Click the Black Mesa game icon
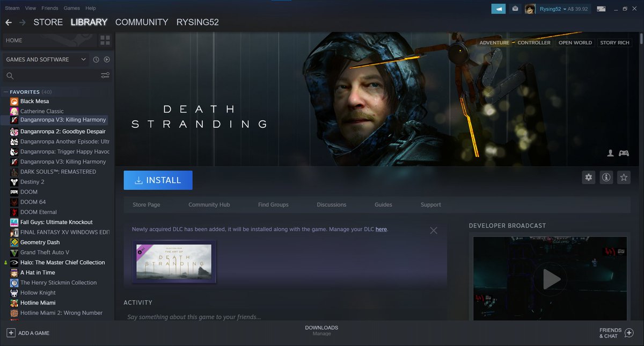644x346 pixels. [14, 101]
